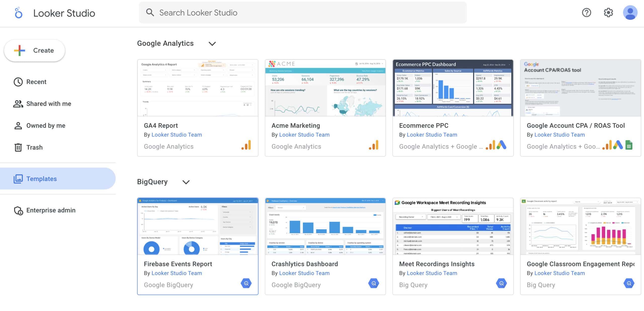644x311 pixels.
Task: Click the 'Looker Studio' header title
Action: pyautogui.click(x=64, y=13)
